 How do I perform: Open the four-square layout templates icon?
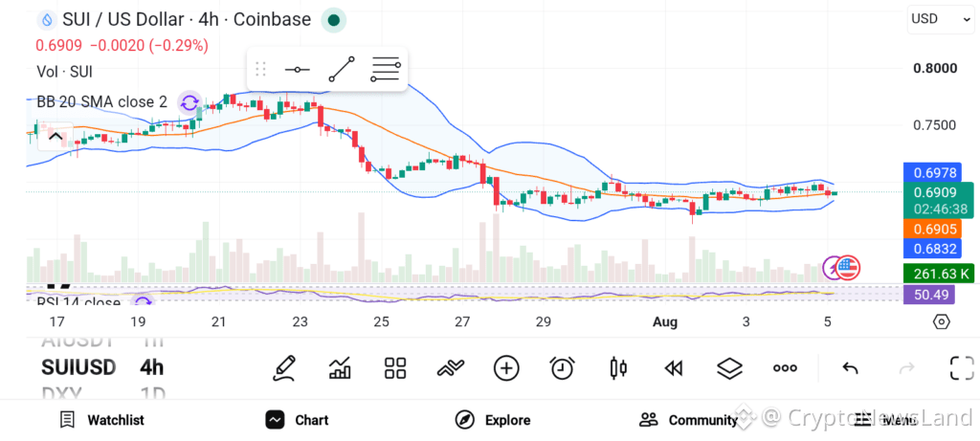coord(395,368)
